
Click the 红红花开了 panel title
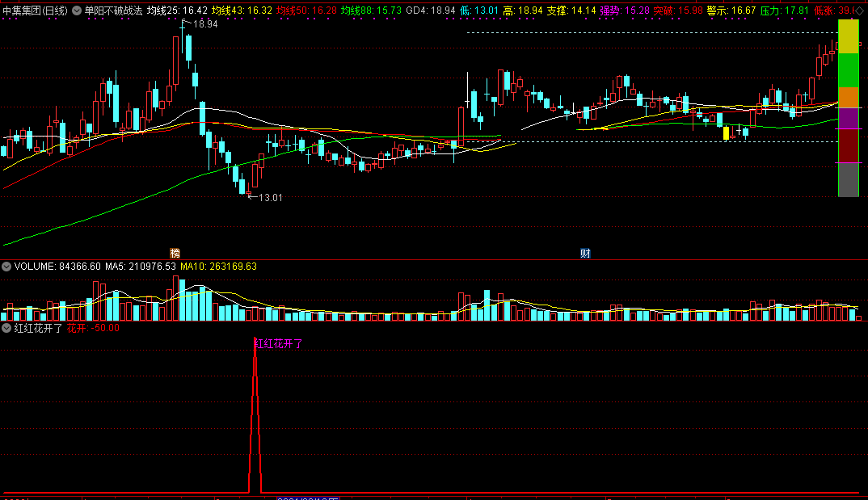pyautogui.click(x=38, y=328)
